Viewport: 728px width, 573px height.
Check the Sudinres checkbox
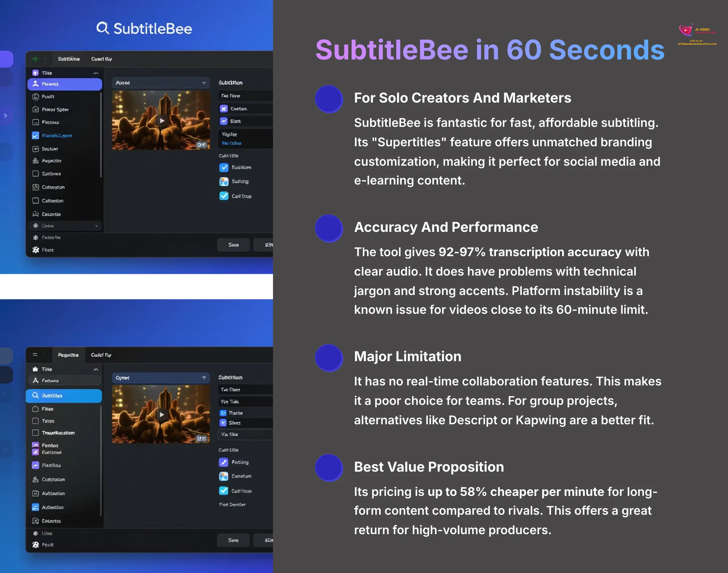[35, 174]
